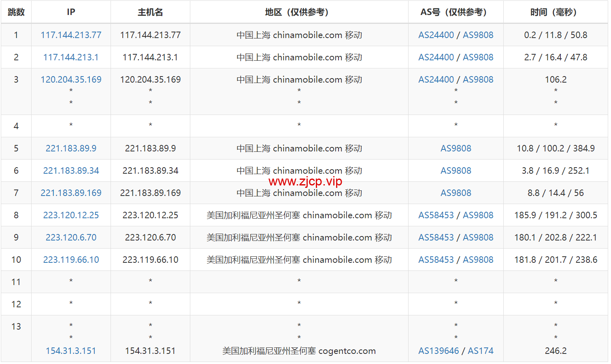Click AS9808 link in hop 10 row
The width and height of the screenshot is (611, 364).
click(x=478, y=260)
